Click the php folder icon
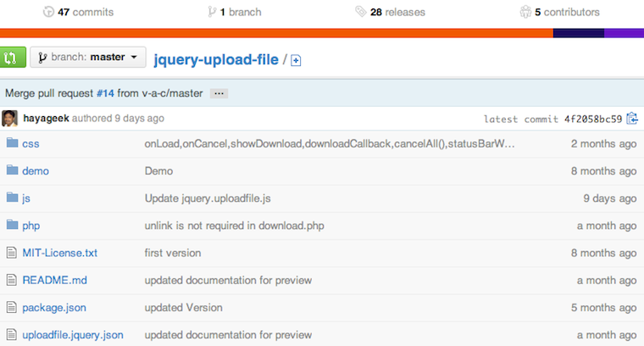Screen dimensions: 644x346 [x=13, y=225]
